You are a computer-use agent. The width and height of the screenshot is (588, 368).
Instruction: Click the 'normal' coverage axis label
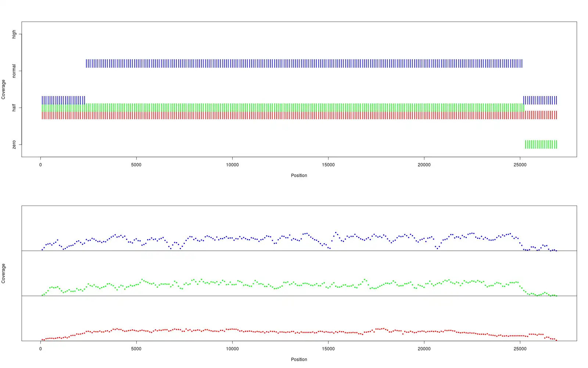(x=14, y=71)
